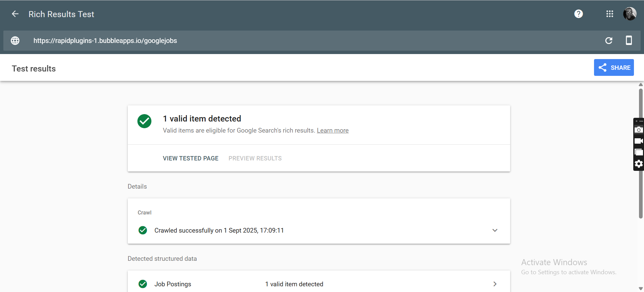The image size is (644, 292).
Task: Click the refresh test icon
Action: point(608,41)
